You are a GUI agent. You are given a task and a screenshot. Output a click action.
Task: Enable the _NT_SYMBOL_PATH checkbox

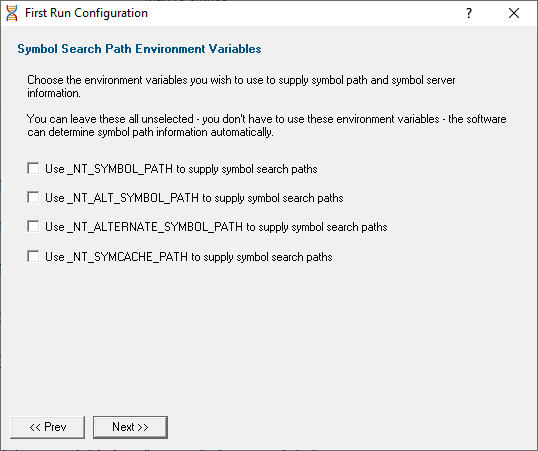click(x=33, y=169)
